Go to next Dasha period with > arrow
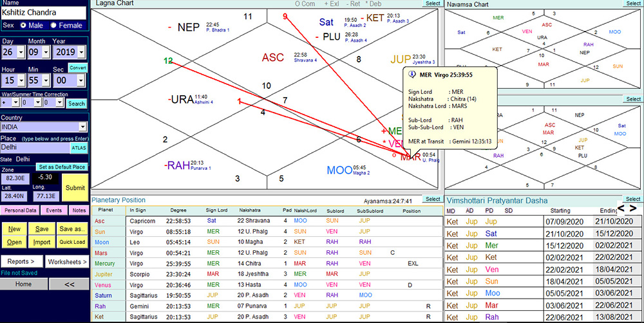 (633, 208)
